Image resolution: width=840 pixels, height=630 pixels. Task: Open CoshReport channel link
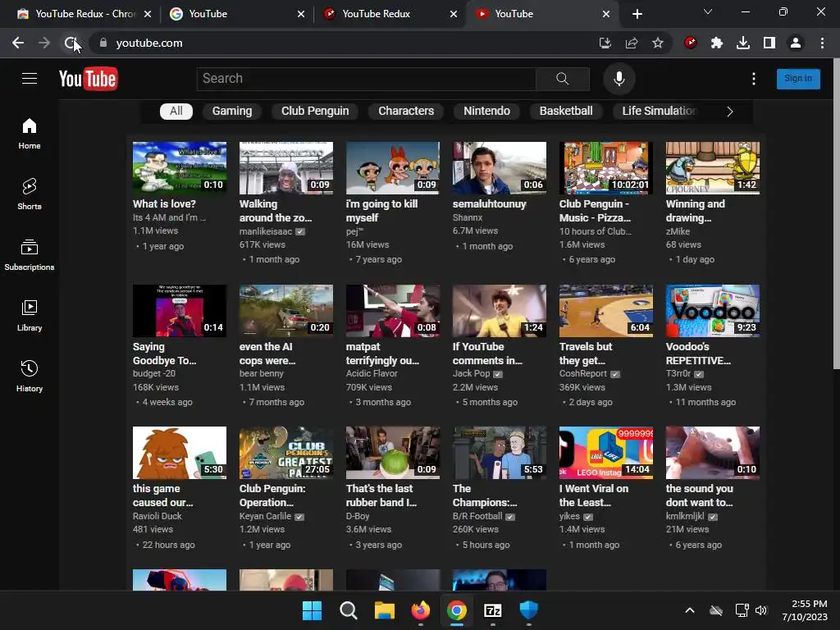point(583,373)
